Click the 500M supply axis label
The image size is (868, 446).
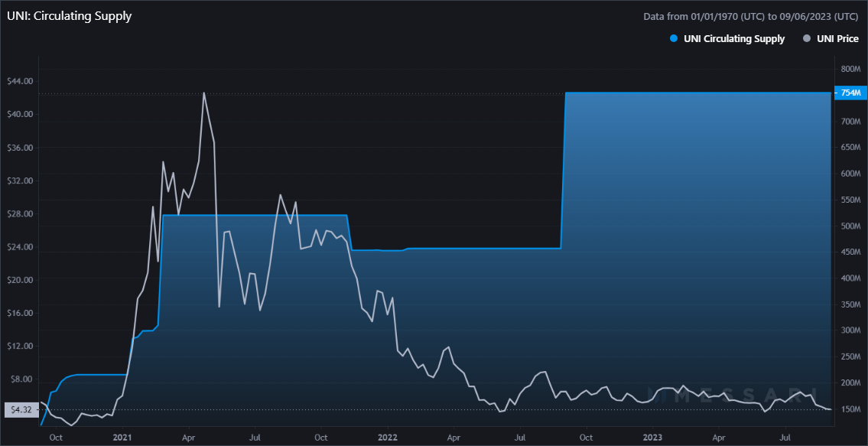[851, 226]
